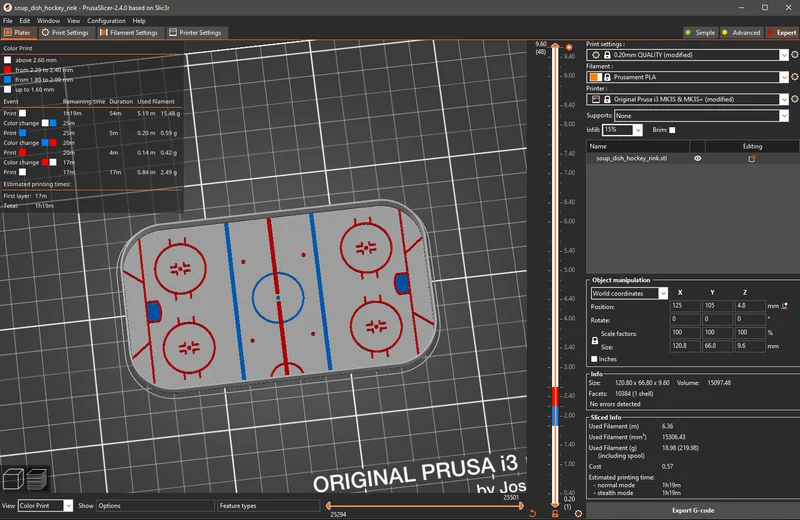This screenshot has width=800, height=520.
Task: Switch to the Plater tab
Action: [x=17, y=33]
